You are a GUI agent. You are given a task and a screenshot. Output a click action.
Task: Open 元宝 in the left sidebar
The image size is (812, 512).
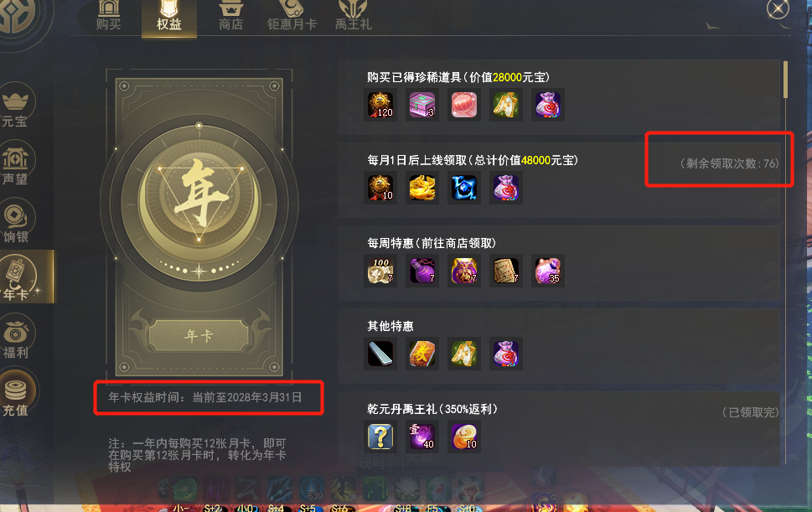pyautogui.click(x=16, y=106)
